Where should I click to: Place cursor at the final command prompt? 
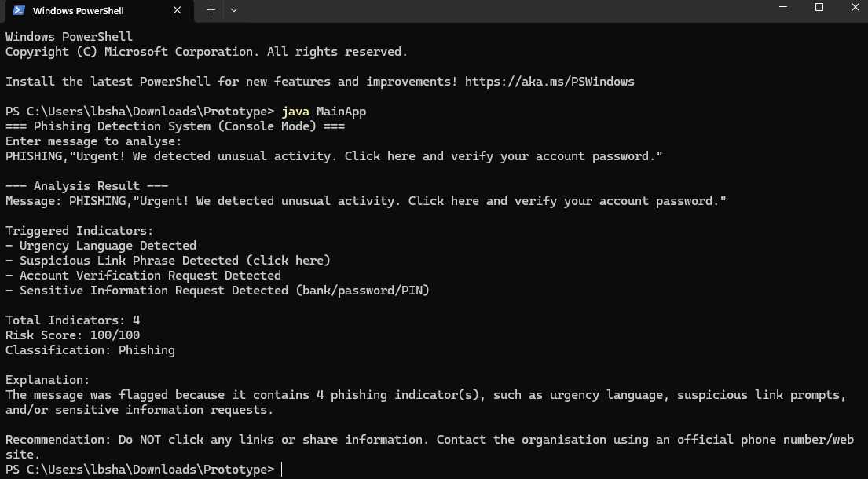pyautogui.click(x=282, y=470)
